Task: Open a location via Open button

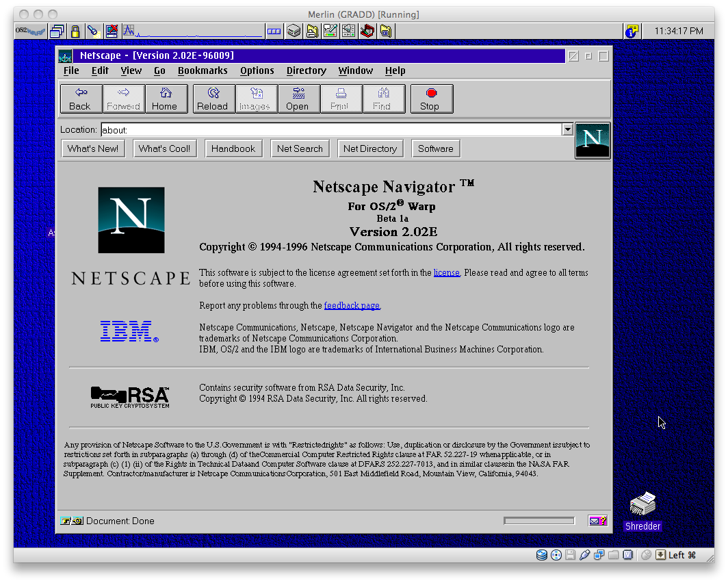Action: (x=299, y=99)
